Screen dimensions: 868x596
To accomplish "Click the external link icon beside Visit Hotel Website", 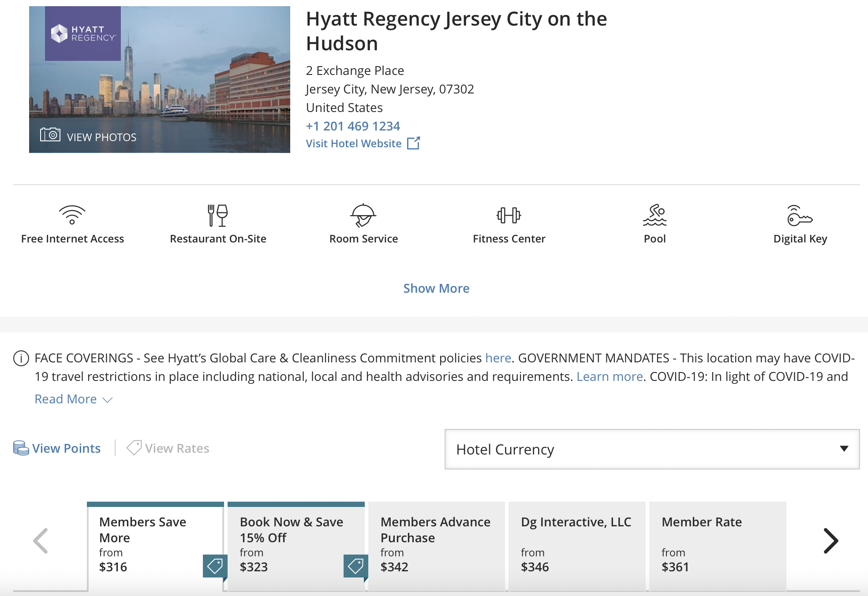I will [413, 143].
